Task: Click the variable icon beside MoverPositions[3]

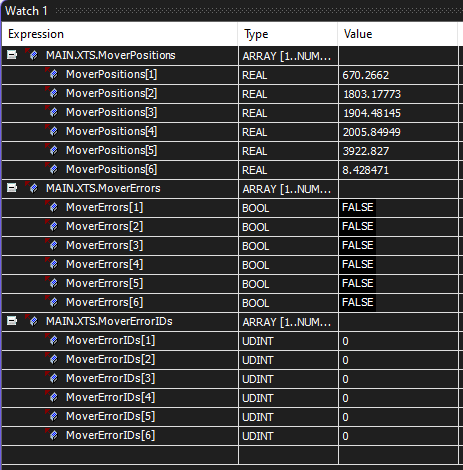Action: pyautogui.click(x=52, y=112)
